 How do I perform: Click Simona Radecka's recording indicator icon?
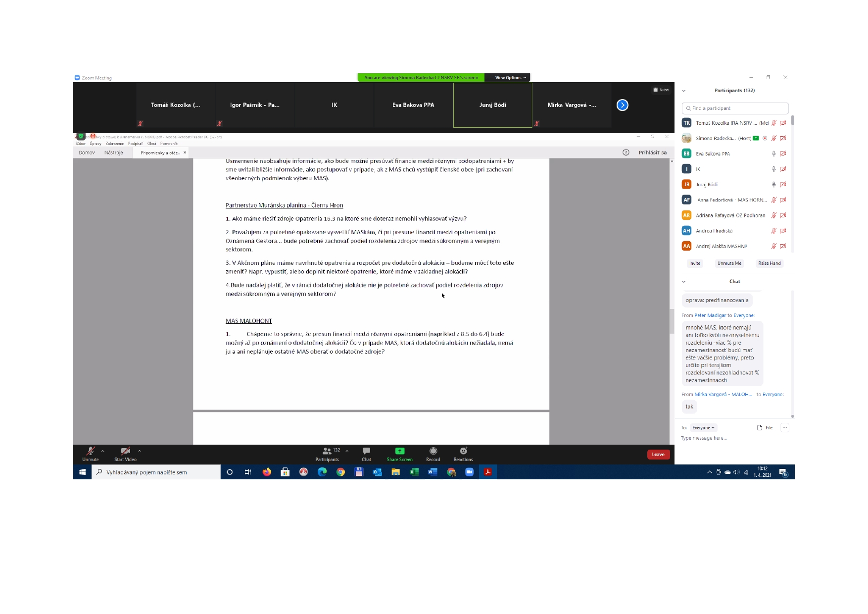765,138
